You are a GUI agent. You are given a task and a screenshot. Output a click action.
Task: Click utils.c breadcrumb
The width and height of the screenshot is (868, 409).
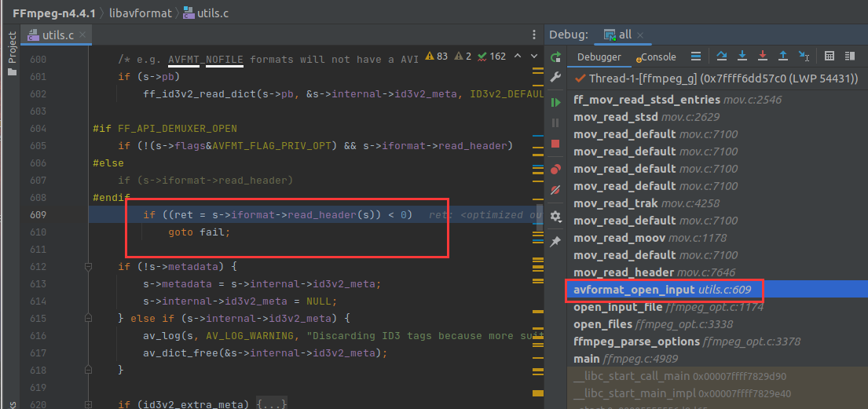click(205, 13)
